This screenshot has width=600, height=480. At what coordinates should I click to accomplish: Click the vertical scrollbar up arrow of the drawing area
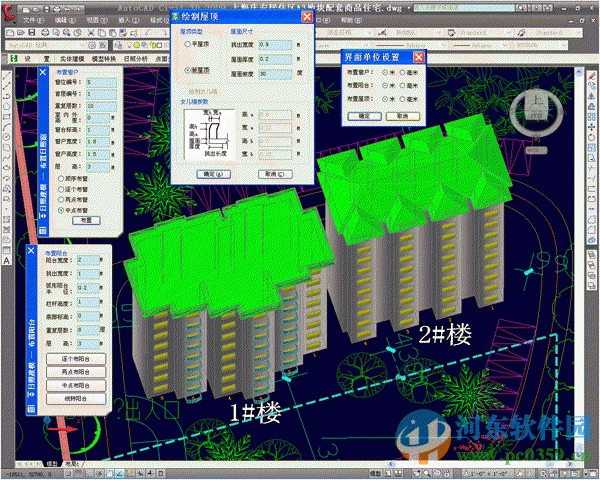pyautogui.click(x=579, y=72)
